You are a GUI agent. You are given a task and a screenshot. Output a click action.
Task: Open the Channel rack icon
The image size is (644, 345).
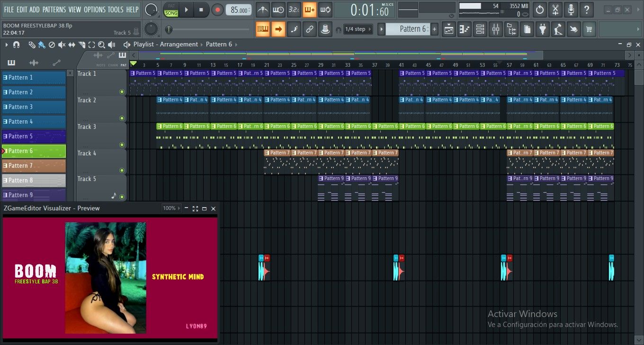(480, 29)
